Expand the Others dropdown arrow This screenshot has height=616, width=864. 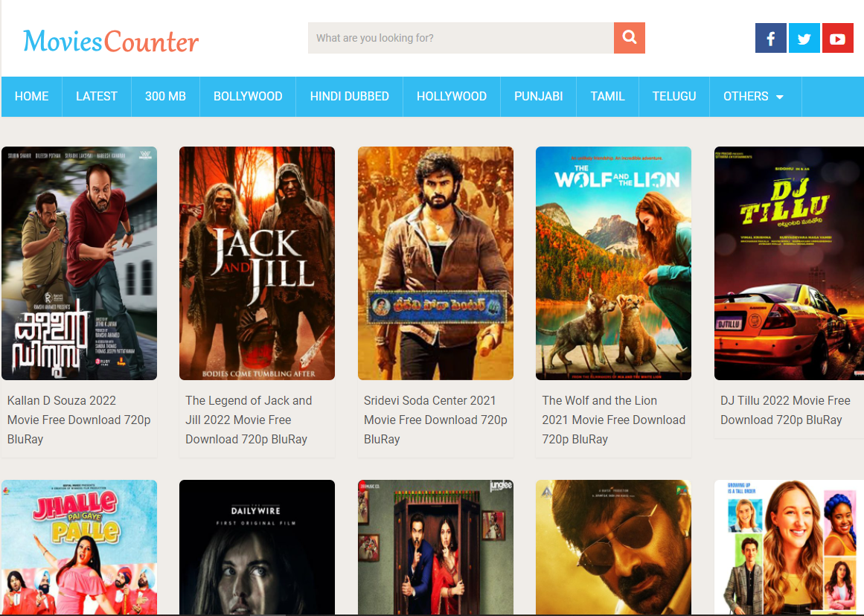(x=780, y=97)
